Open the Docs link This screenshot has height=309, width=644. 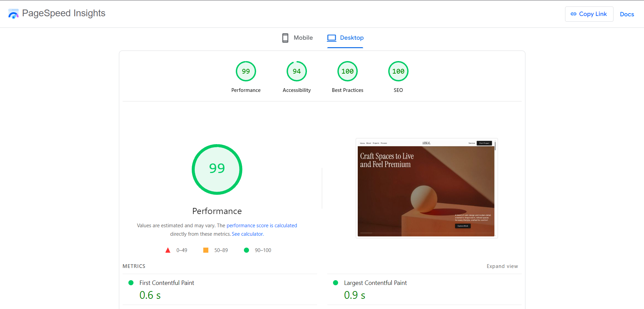coord(627,14)
